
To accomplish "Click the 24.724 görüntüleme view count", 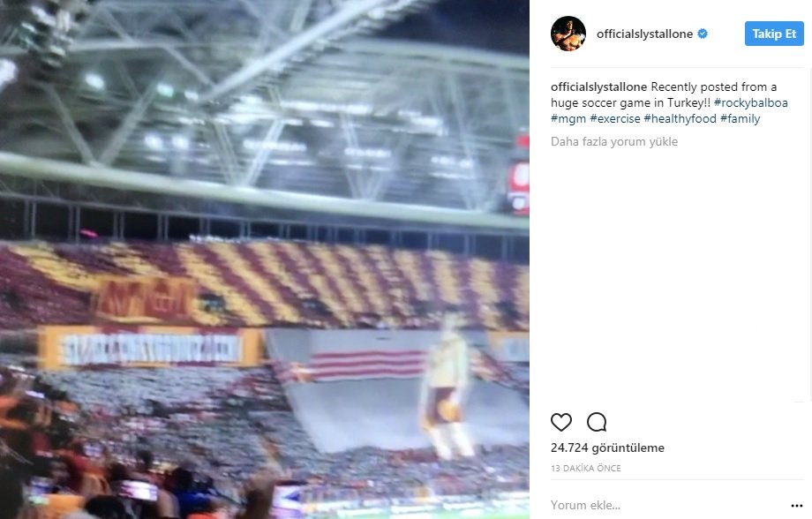I will click(607, 448).
